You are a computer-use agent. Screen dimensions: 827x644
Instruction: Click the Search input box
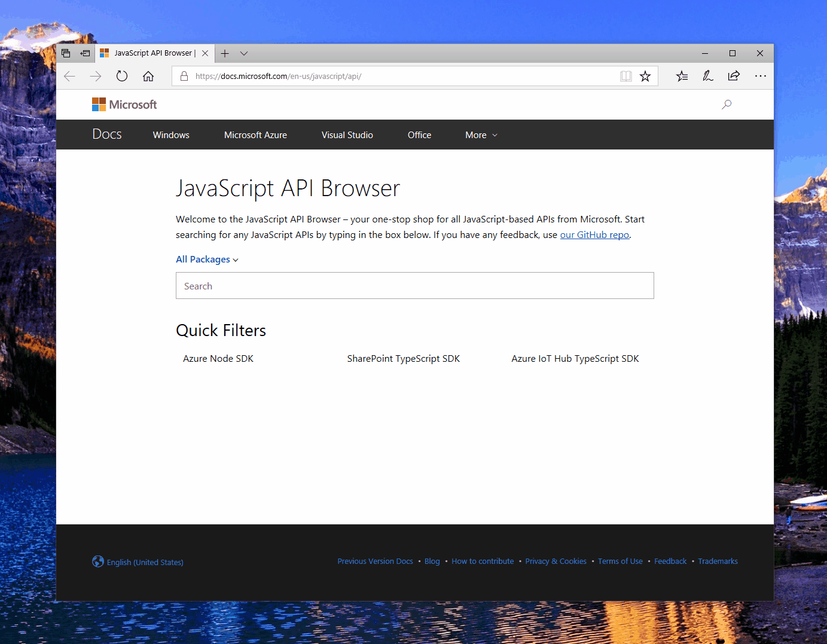click(415, 286)
